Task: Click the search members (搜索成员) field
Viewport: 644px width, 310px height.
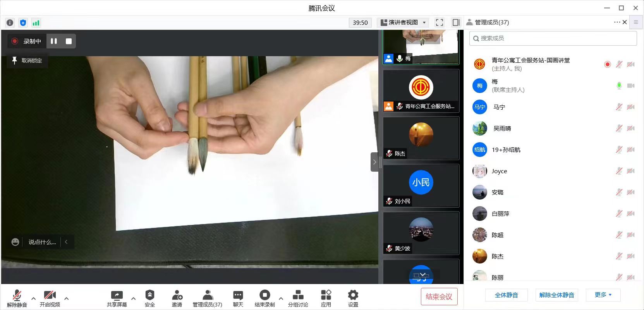Action: click(553, 38)
